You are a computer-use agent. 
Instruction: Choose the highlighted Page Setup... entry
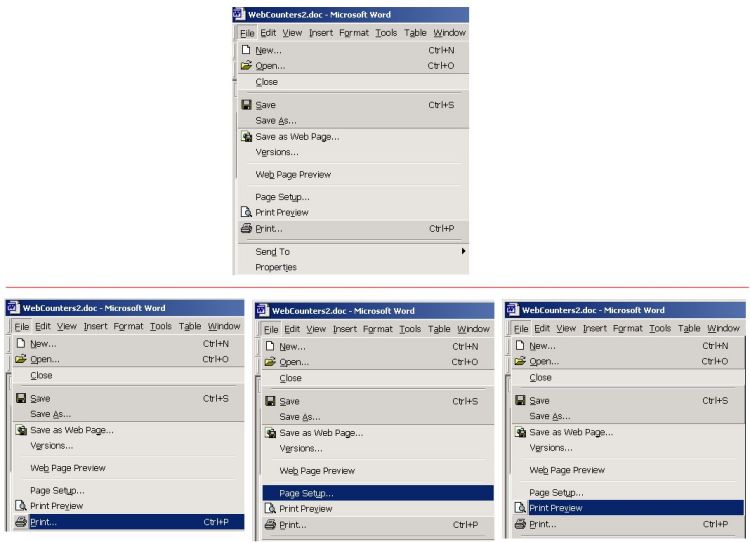coord(307,493)
